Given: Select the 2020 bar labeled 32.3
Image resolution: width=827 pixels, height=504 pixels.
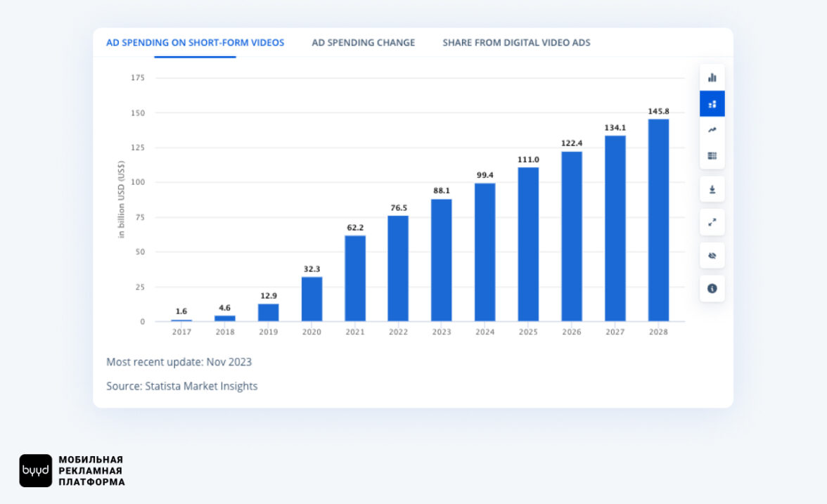Looking at the screenshot, I should pyautogui.click(x=312, y=299).
